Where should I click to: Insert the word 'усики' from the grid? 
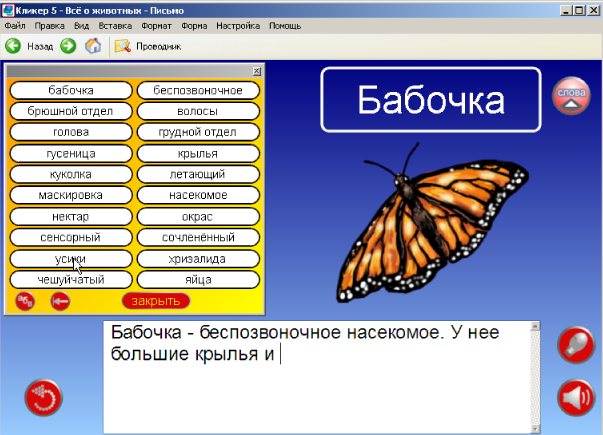click(70, 259)
